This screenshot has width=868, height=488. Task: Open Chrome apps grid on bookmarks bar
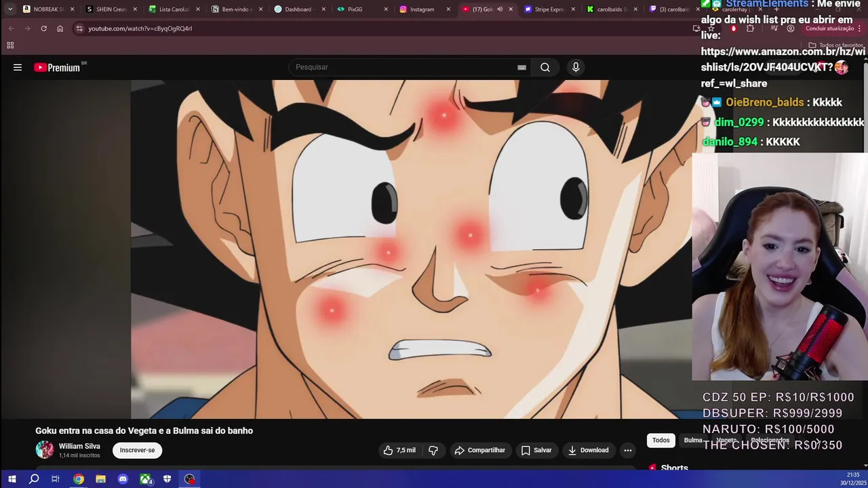point(10,45)
